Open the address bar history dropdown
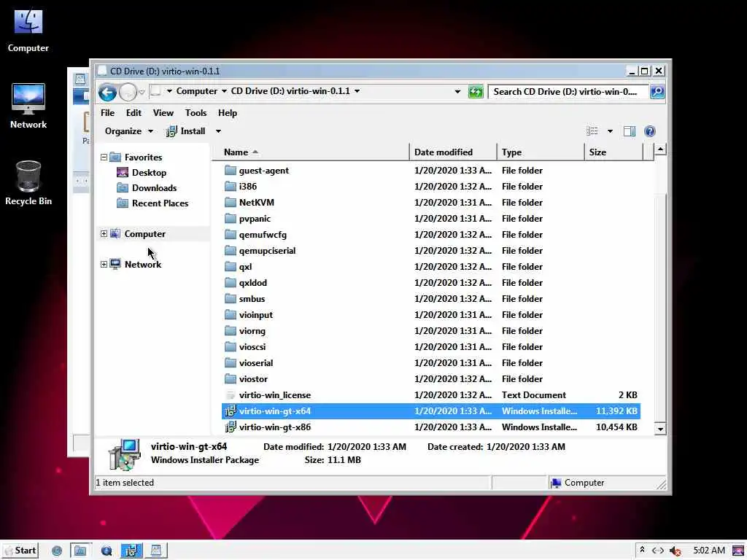The width and height of the screenshot is (747, 560). 457,91
